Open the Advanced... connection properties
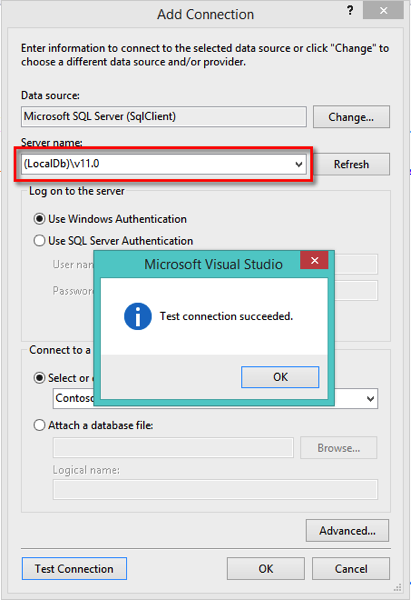411x600 pixels. tap(347, 531)
